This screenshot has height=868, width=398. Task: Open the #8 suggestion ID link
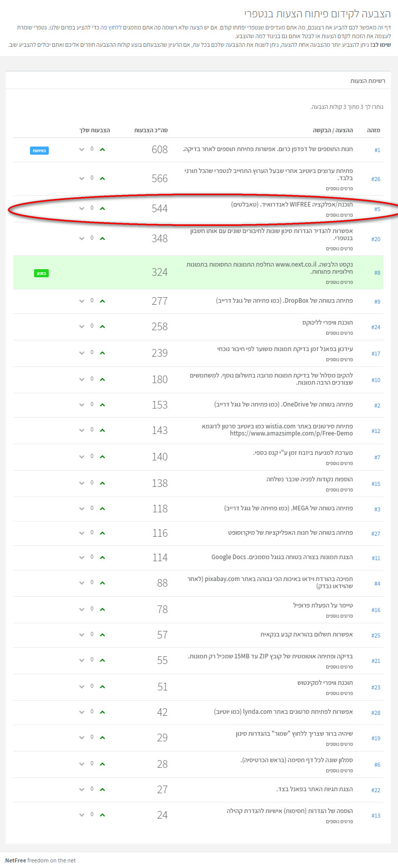pyautogui.click(x=377, y=273)
